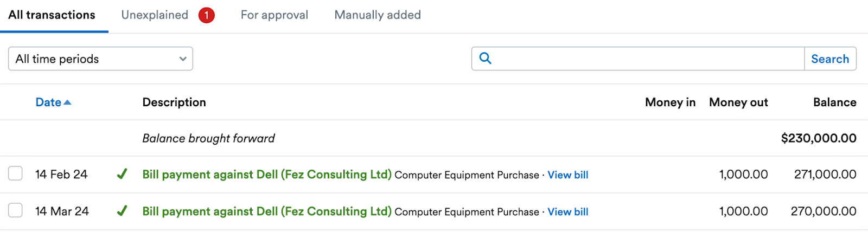Click the dropdown chevron on time periods selector

tap(183, 59)
